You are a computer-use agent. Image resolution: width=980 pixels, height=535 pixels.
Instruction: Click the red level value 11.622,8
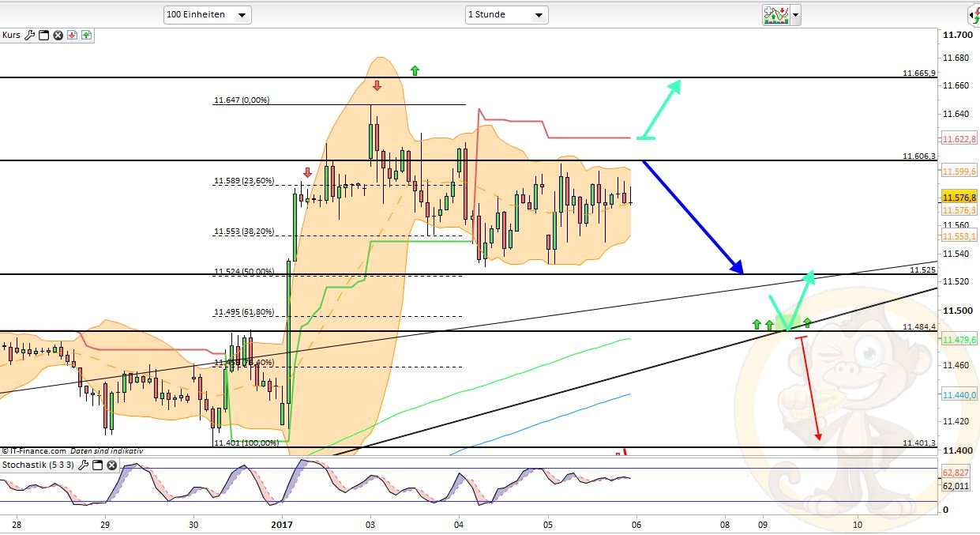(959, 138)
